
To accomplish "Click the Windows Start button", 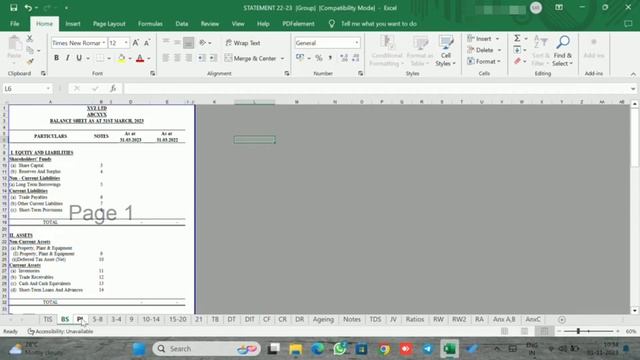I will 139,349.
